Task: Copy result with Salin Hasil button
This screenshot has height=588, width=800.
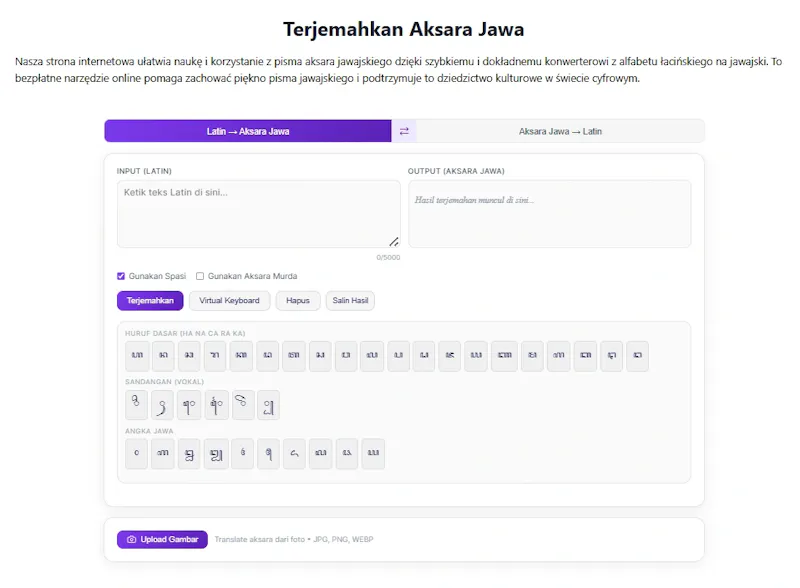Action: [350, 301]
